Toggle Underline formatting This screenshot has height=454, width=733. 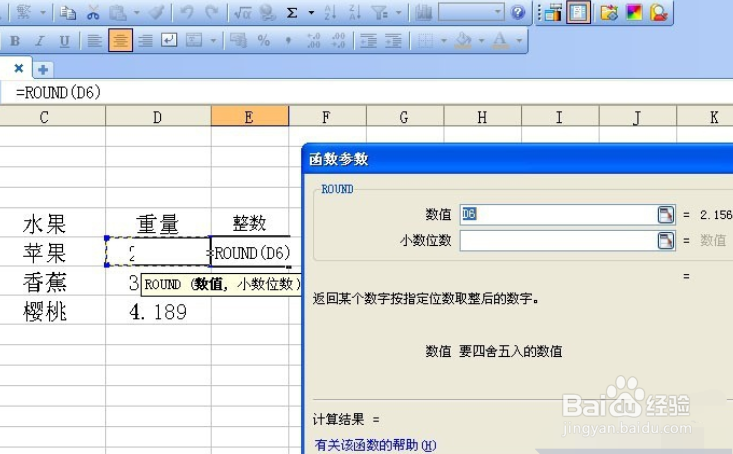[65, 41]
